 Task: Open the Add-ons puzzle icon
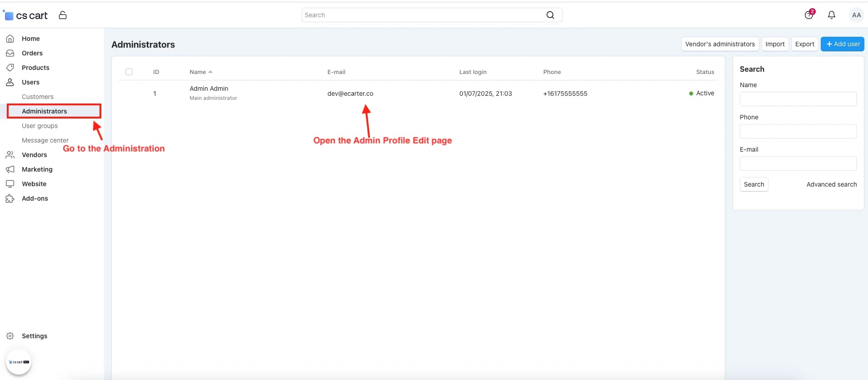[x=10, y=198]
